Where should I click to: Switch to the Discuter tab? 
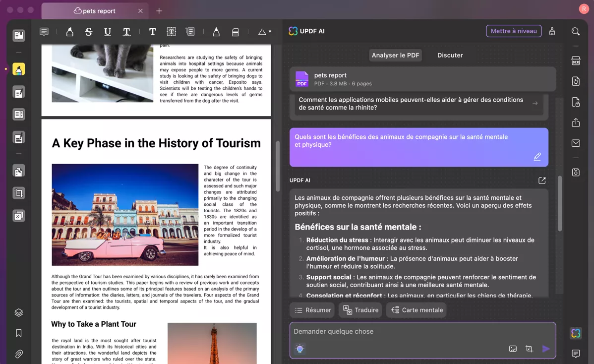[x=450, y=55]
